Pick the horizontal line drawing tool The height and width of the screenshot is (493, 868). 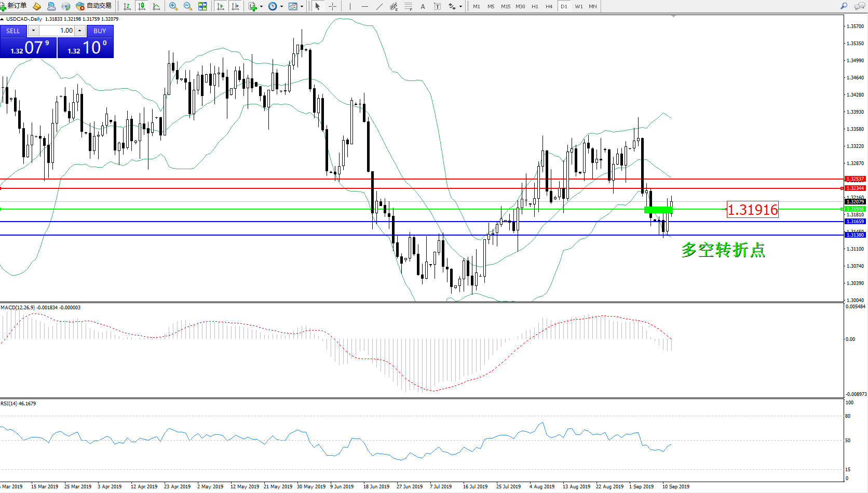[365, 6]
